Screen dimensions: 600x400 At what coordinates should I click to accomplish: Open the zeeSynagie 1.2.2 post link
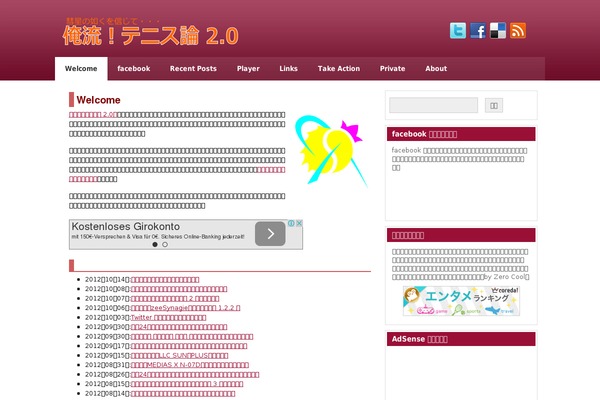tap(186, 308)
